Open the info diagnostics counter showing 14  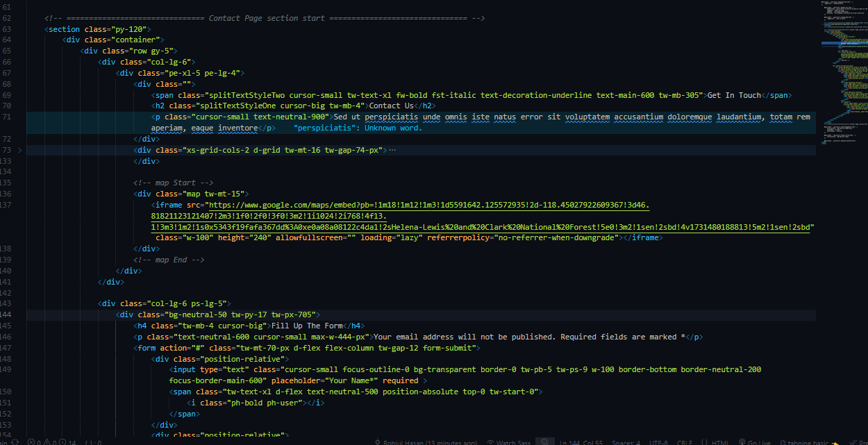click(67, 442)
